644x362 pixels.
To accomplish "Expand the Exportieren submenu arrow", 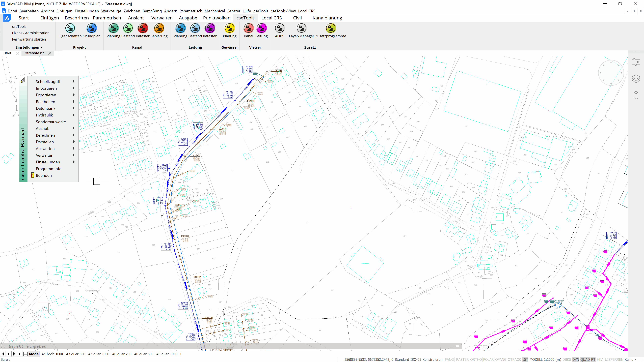I will pos(74,95).
